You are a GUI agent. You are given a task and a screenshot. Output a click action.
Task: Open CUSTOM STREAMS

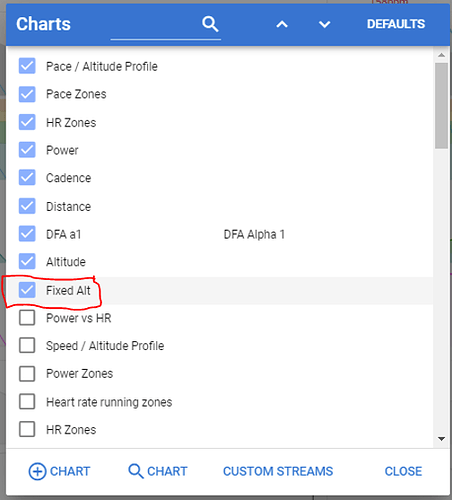tap(278, 471)
